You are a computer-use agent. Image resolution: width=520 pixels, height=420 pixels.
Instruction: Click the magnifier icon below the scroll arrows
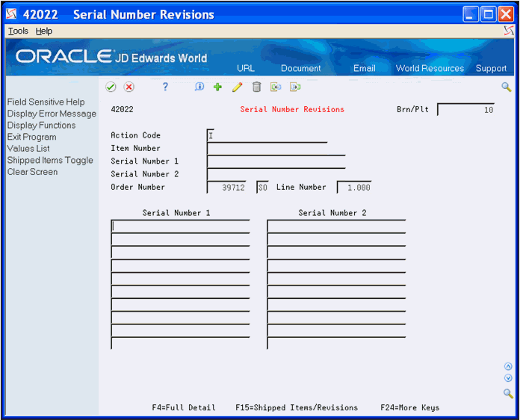tap(508, 393)
